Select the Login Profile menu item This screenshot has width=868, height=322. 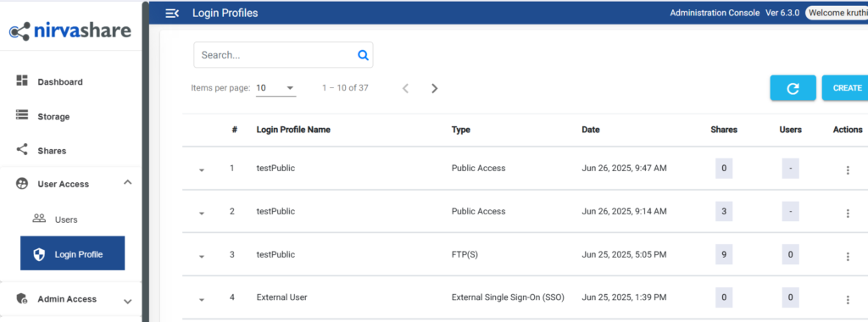click(73, 253)
